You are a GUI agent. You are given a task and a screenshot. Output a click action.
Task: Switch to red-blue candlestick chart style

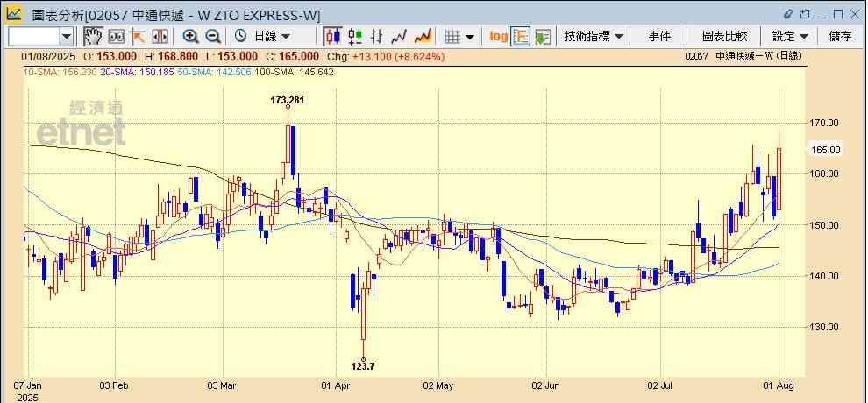[x=332, y=37]
